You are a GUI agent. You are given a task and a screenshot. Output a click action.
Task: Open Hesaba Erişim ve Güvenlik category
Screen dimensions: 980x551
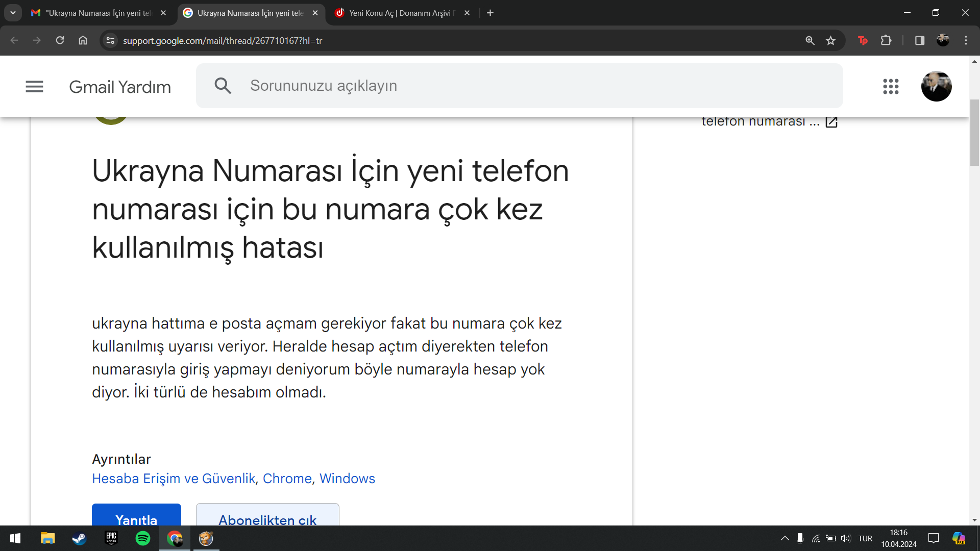[174, 479]
